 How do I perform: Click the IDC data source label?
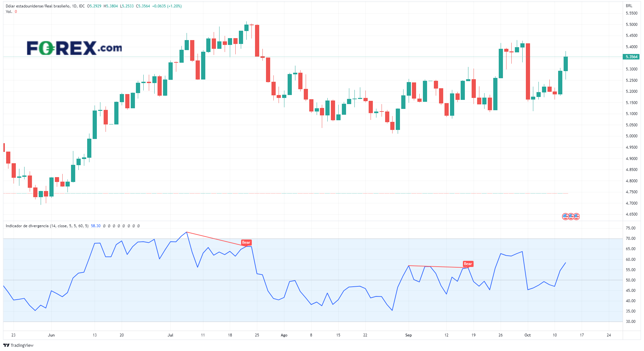(x=82, y=6)
